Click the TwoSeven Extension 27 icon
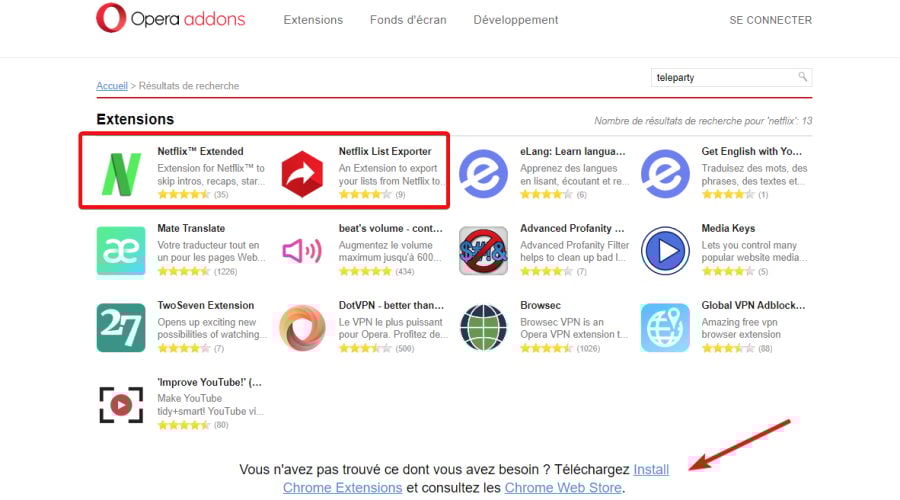Screen dimensions: 900x500 click(x=121, y=328)
